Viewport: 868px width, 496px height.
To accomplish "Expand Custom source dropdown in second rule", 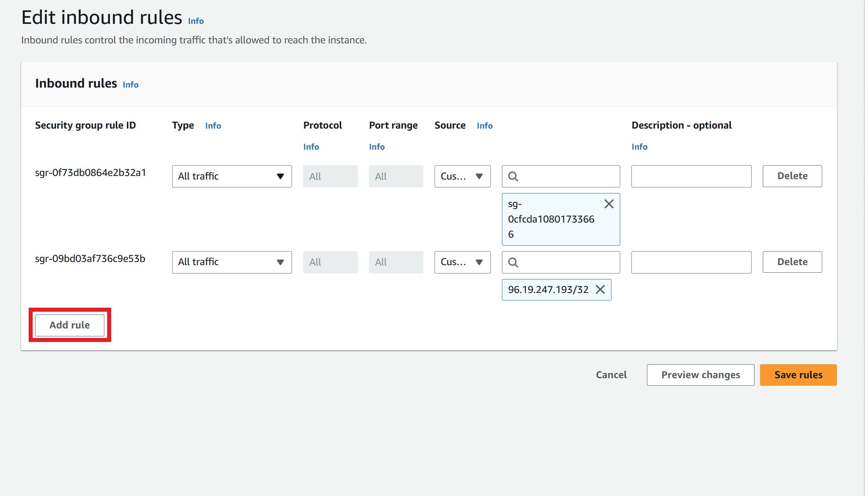I will click(462, 262).
